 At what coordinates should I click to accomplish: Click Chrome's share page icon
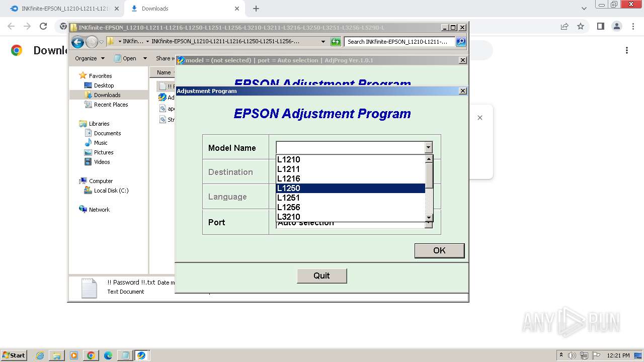565,26
